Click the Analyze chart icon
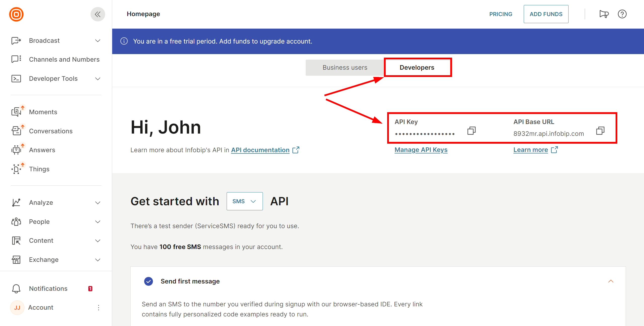 click(16, 202)
